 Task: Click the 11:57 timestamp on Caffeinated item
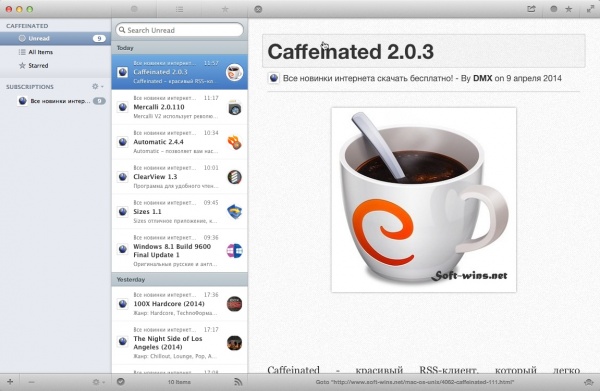[211, 63]
